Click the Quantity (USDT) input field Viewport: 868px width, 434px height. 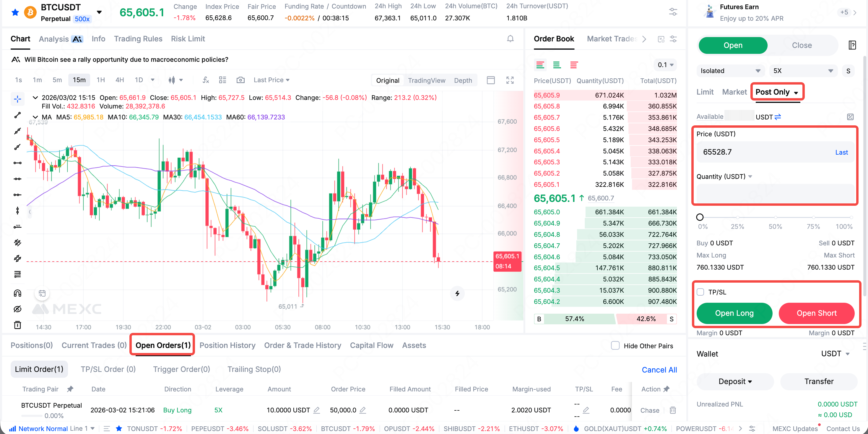[775, 194]
